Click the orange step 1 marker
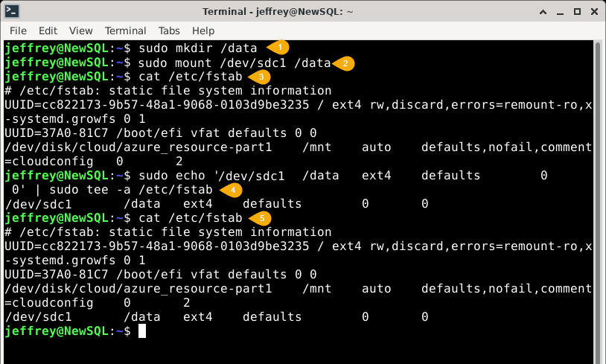Screen dimensions: 606x364 [x=278, y=47]
